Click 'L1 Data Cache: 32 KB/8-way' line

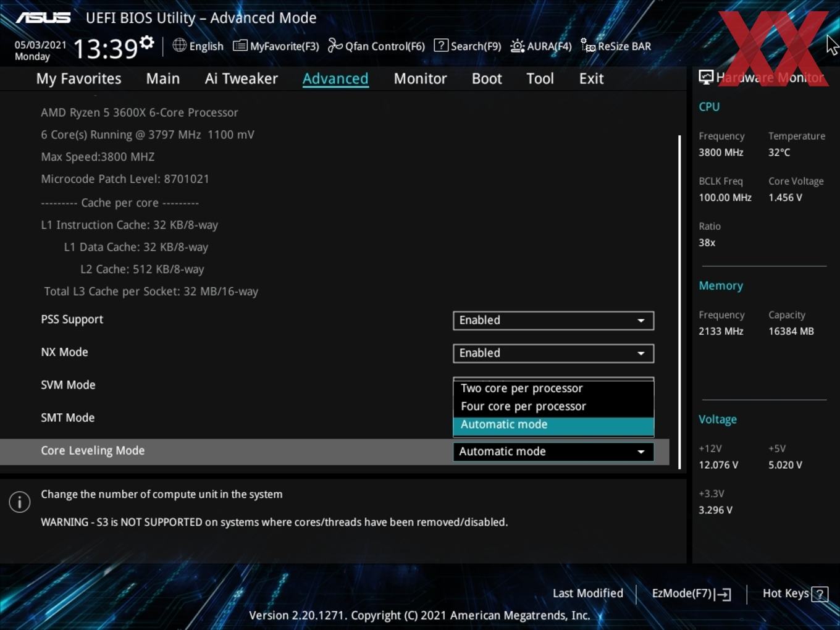(136, 247)
